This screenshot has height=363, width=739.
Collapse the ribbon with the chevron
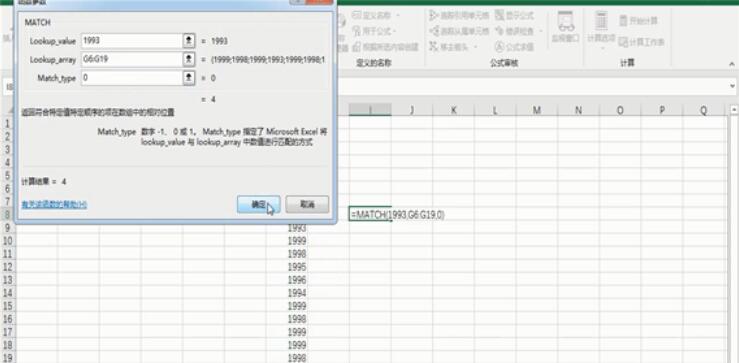732,64
